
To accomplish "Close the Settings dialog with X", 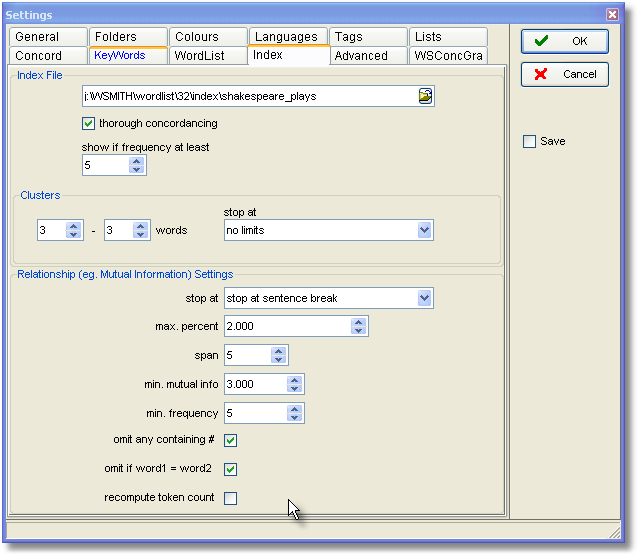I will coord(612,15).
